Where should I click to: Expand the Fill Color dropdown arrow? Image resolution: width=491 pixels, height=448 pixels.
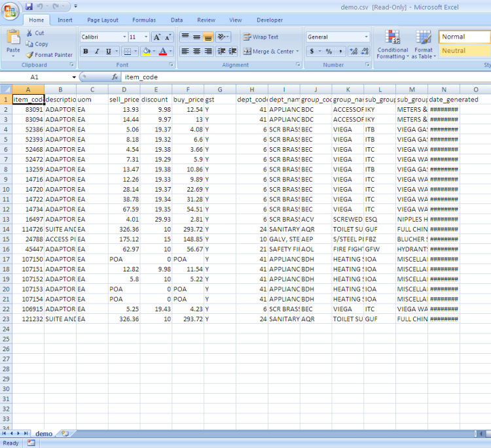pos(154,51)
